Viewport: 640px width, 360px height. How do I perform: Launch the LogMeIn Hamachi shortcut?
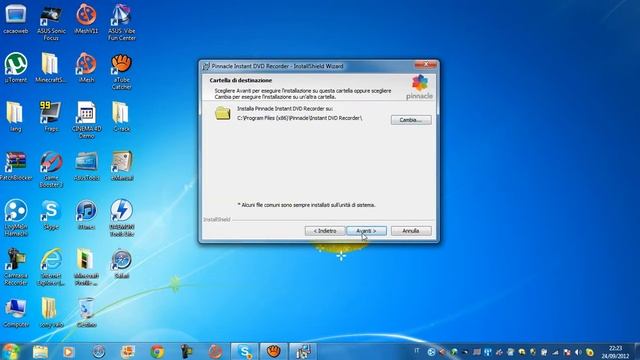(16, 218)
